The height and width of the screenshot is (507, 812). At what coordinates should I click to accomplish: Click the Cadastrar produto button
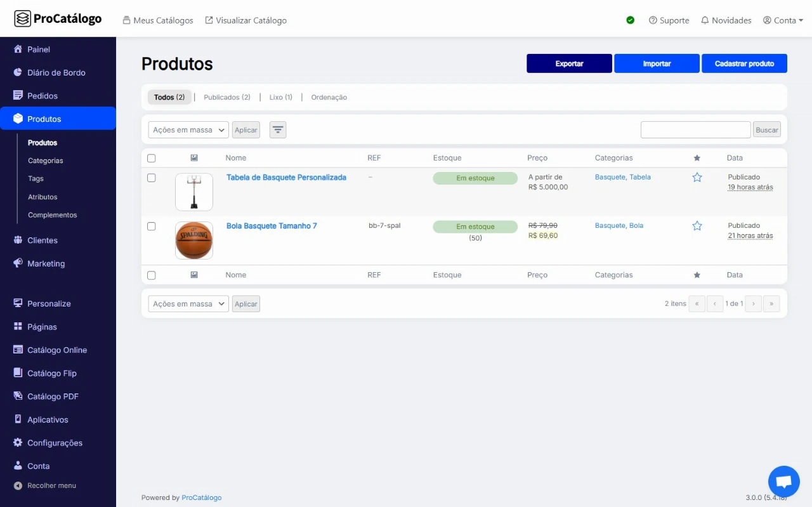(744, 63)
